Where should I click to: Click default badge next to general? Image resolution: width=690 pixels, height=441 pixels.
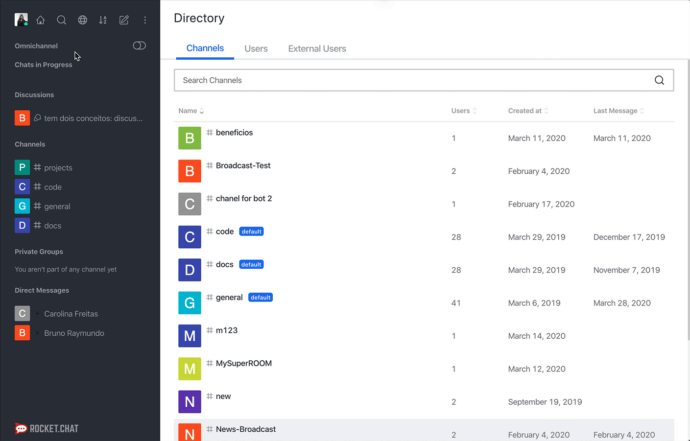click(261, 298)
